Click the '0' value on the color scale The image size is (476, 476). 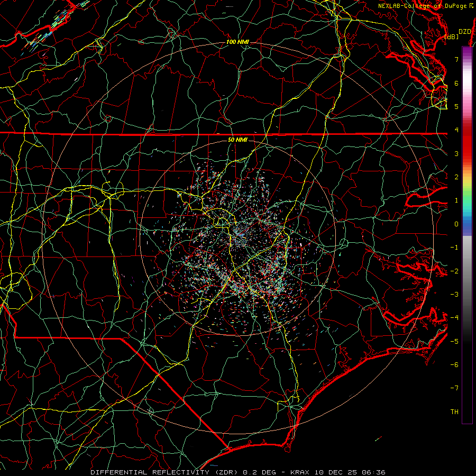[456, 224]
